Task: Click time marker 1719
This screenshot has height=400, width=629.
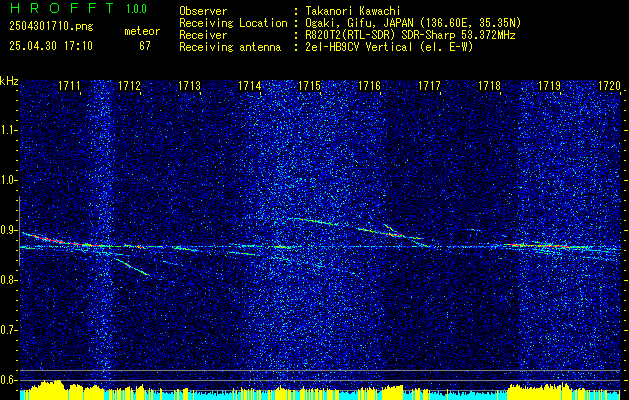Action: (549, 85)
